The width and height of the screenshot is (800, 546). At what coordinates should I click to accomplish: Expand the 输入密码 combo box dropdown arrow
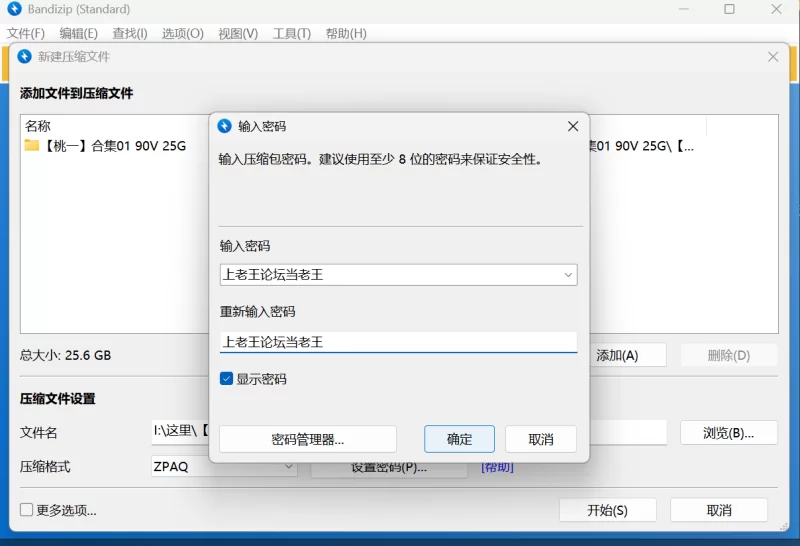pyautogui.click(x=568, y=275)
